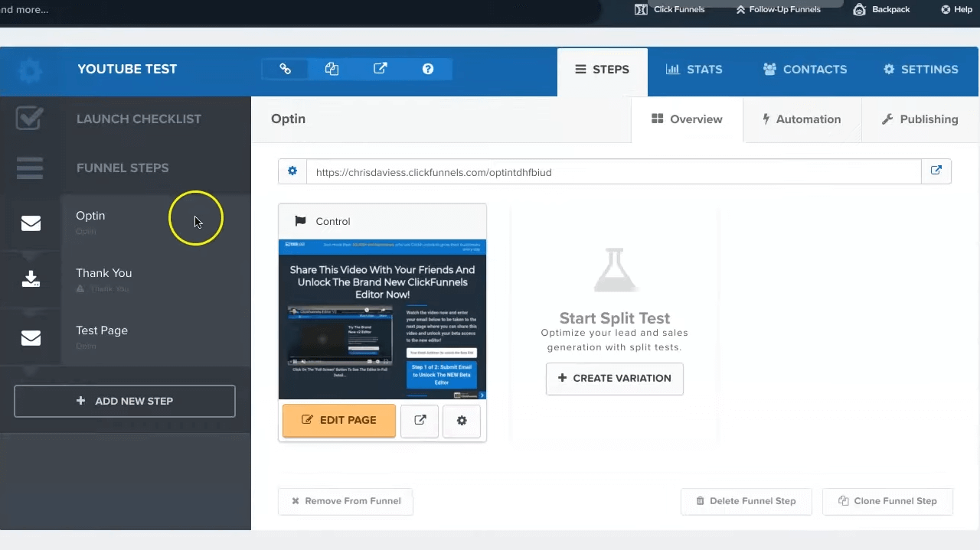Click the Control variation label

(333, 222)
